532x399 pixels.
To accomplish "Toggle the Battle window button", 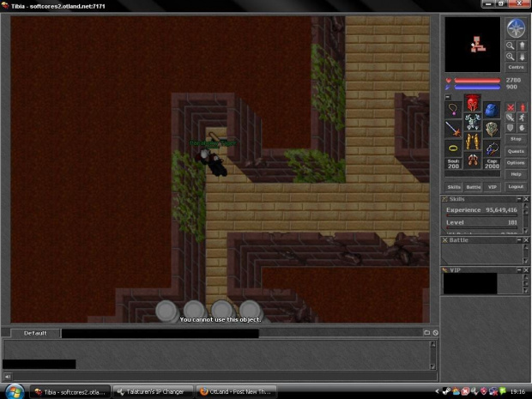I will click(473, 187).
